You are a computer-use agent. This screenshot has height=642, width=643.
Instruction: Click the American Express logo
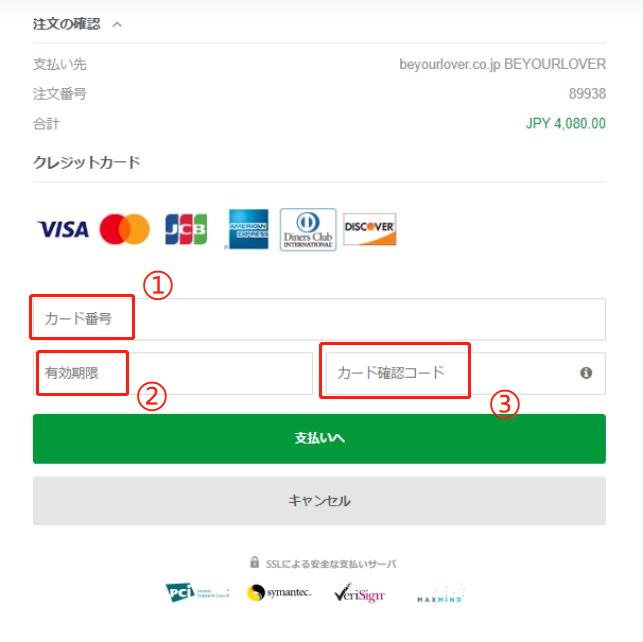[x=249, y=229]
